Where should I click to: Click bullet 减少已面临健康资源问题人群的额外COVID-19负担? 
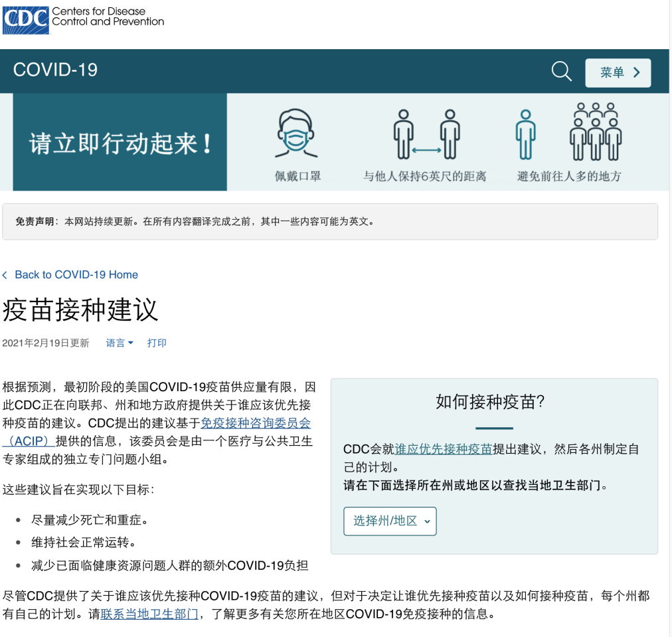170,566
